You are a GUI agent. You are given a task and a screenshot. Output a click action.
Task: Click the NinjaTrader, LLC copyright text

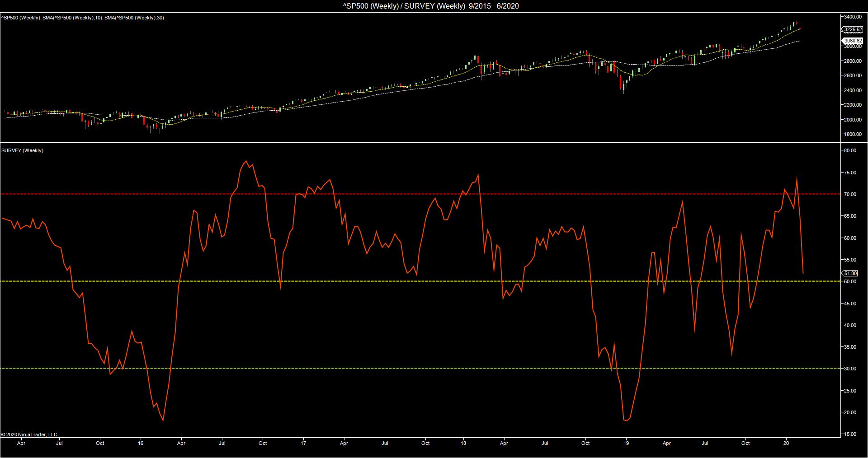29,435
